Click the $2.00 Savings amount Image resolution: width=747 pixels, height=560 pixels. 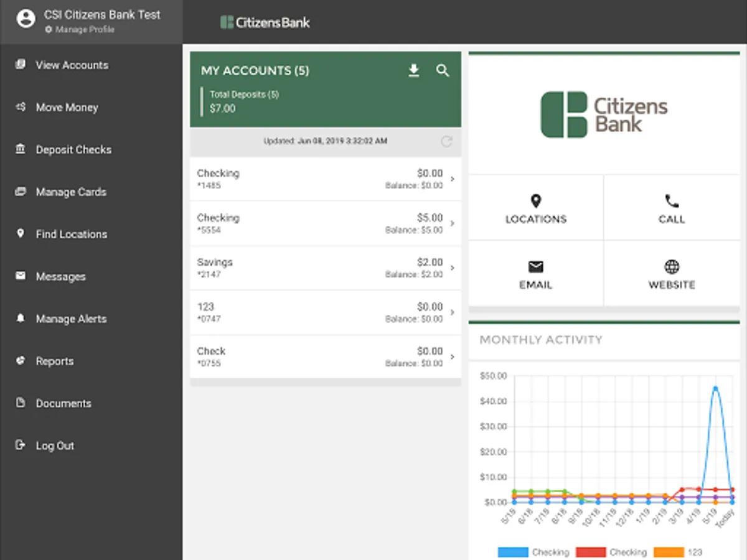pyautogui.click(x=430, y=262)
